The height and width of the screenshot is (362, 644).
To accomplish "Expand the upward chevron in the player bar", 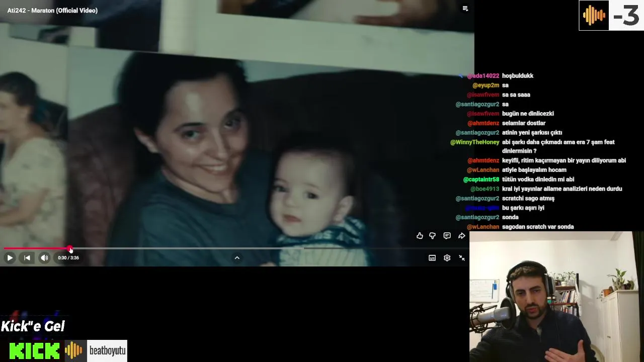I will pos(237,258).
